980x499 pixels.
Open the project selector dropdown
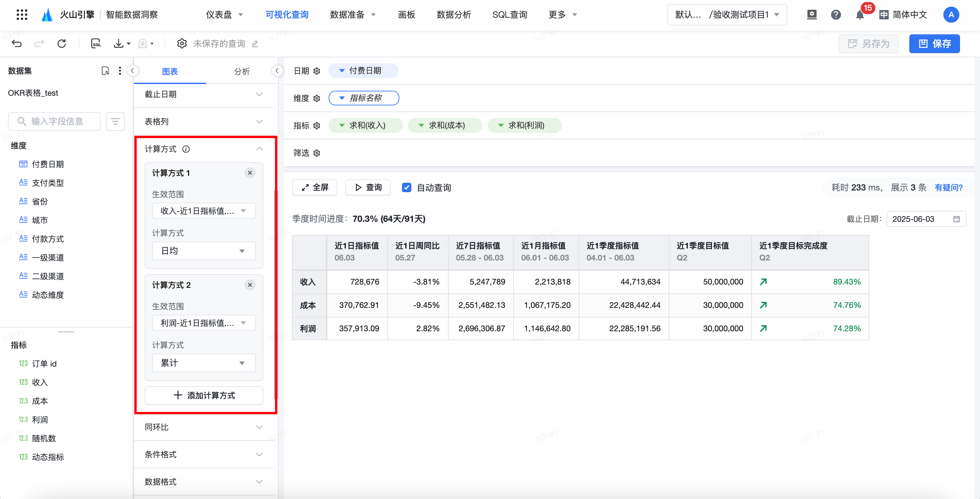[x=727, y=15]
